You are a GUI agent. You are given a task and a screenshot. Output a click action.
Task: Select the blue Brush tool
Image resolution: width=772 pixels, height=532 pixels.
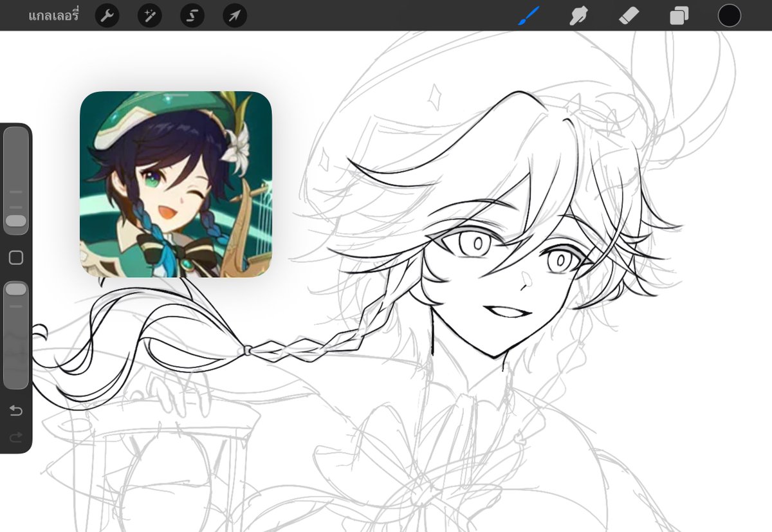pyautogui.click(x=529, y=15)
